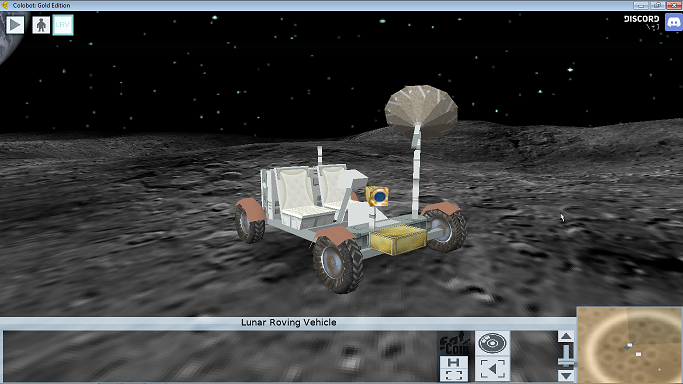Screen dimensions: 683x384
Task: Maximize the Colobot window
Action: [x=657, y=5]
